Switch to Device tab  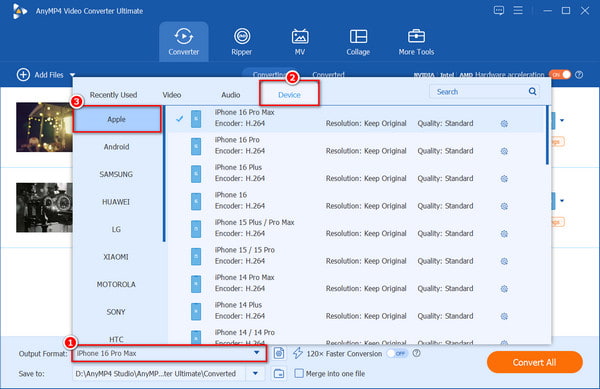[x=289, y=95]
